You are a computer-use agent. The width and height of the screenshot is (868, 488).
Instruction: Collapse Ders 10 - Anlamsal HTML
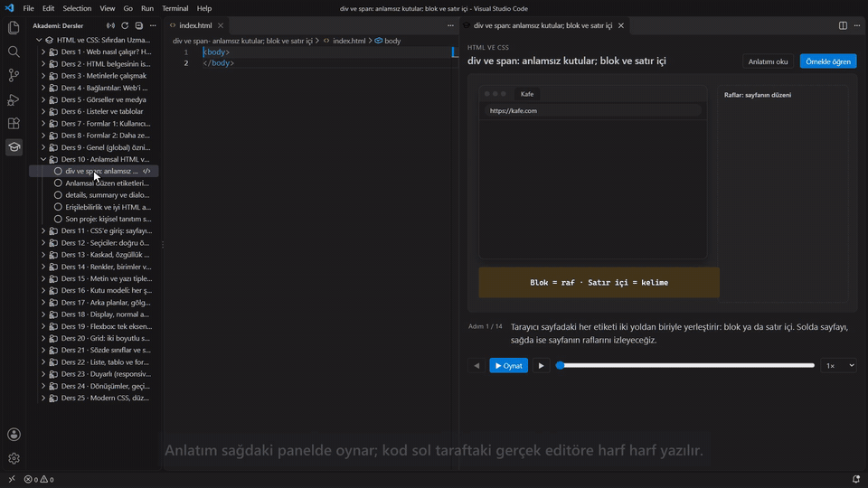(43, 159)
